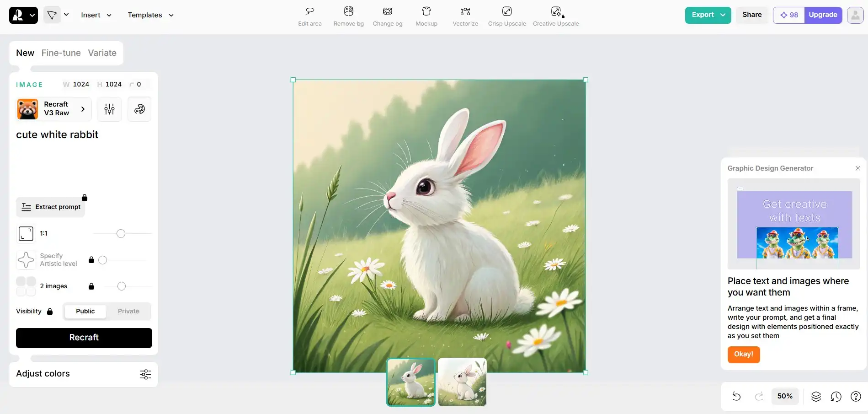Click the Remove bg tool

pyautogui.click(x=348, y=16)
